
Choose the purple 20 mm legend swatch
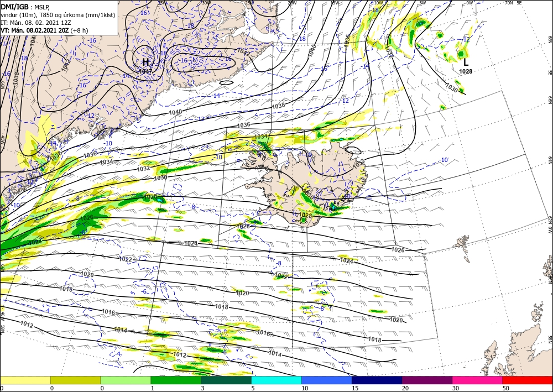(x=427, y=380)
